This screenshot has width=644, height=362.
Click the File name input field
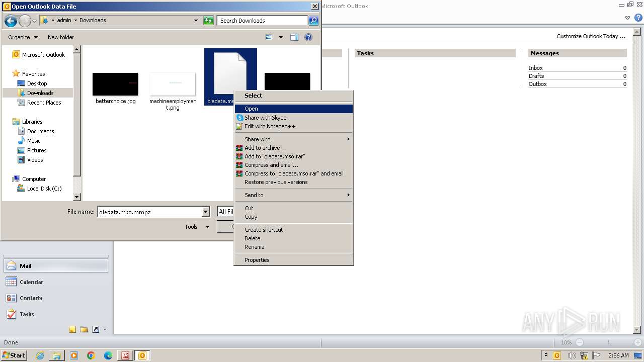click(x=149, y=212)
